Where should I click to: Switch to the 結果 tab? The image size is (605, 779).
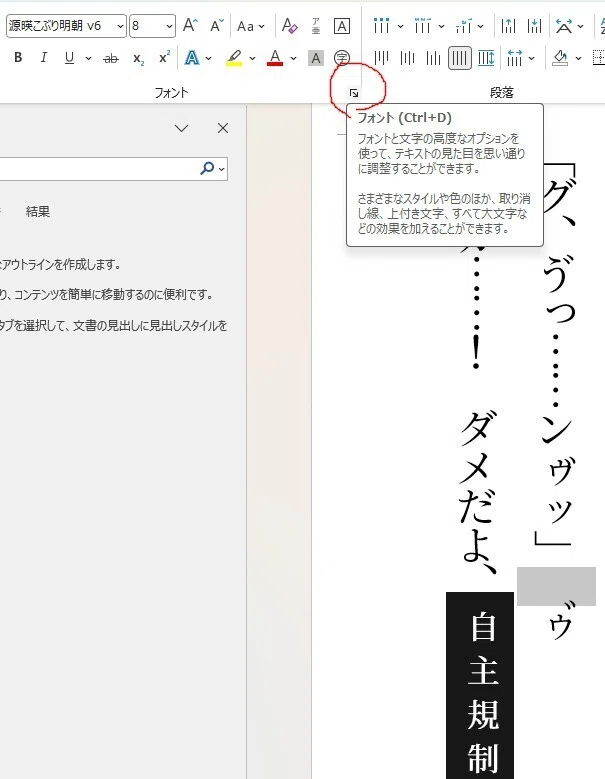pyautogui.click(x=38, y=212)
